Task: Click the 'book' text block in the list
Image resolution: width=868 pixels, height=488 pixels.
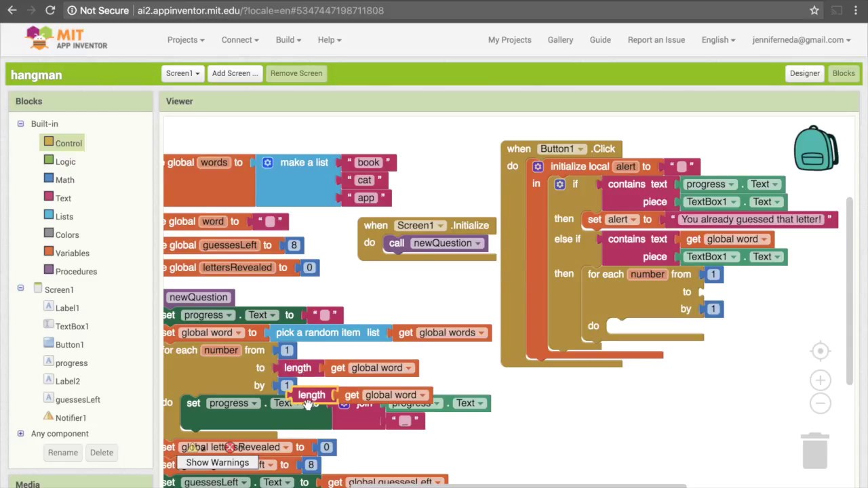Action: tap(368, 163)
